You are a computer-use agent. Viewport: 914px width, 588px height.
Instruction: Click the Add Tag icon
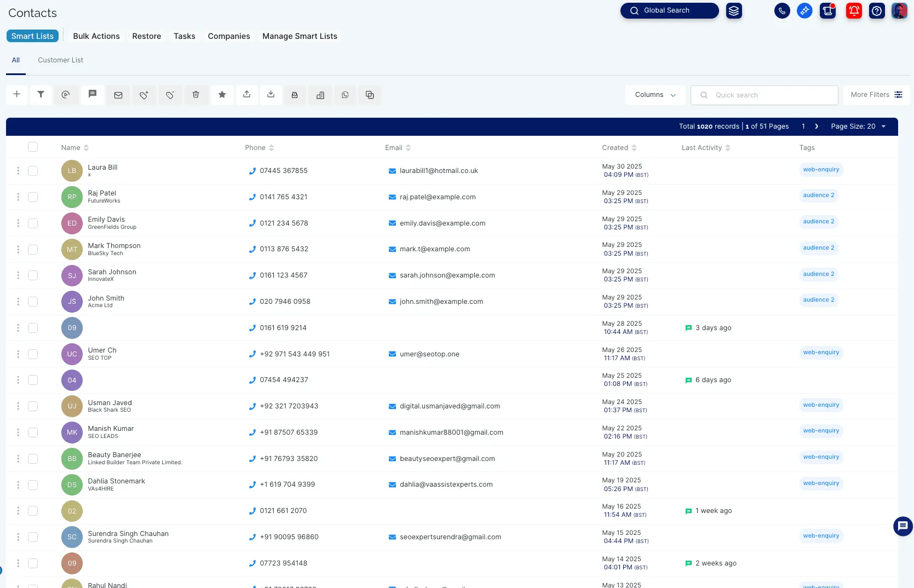[x=144, y=95]
